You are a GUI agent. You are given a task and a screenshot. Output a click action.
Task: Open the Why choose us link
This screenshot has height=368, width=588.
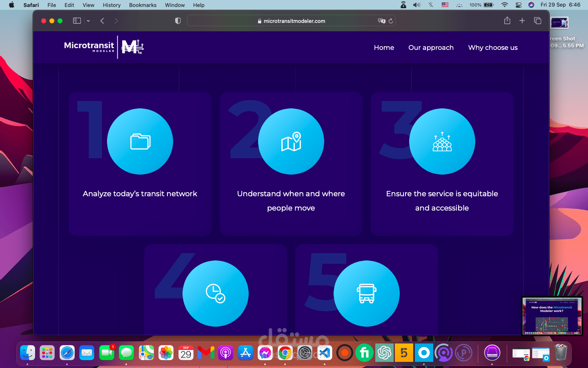(x=493, y=47)
